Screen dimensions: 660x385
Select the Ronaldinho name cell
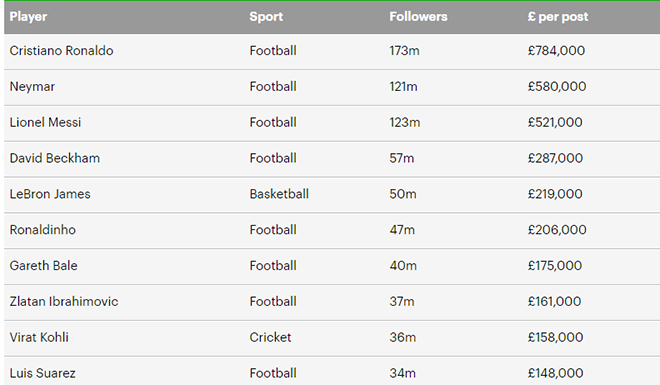[x=43, y=230]
